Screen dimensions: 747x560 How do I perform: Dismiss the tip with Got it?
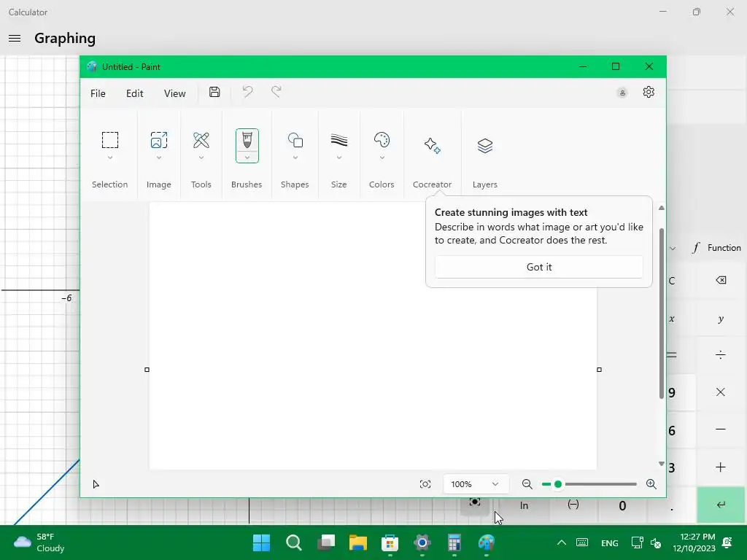pos(539,267)
